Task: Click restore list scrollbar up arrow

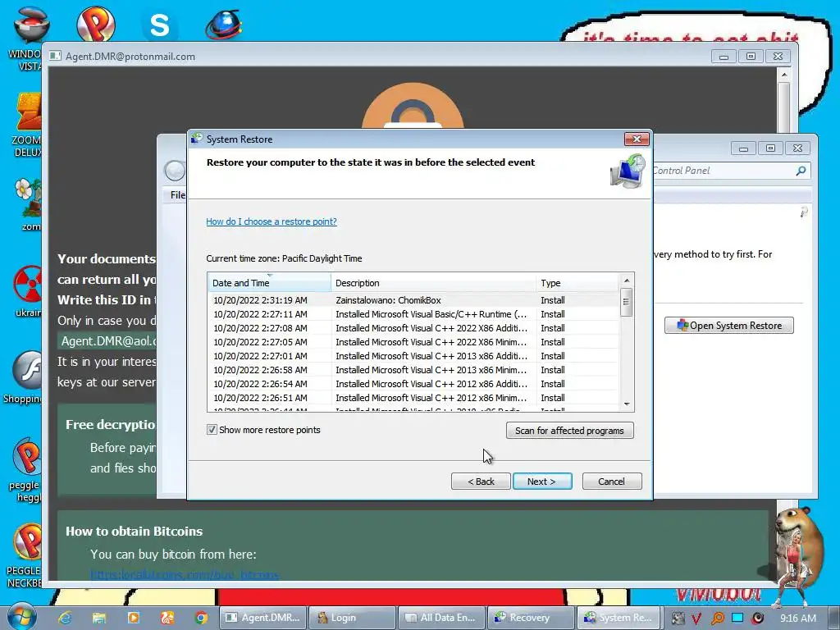Action: (626, 281)
